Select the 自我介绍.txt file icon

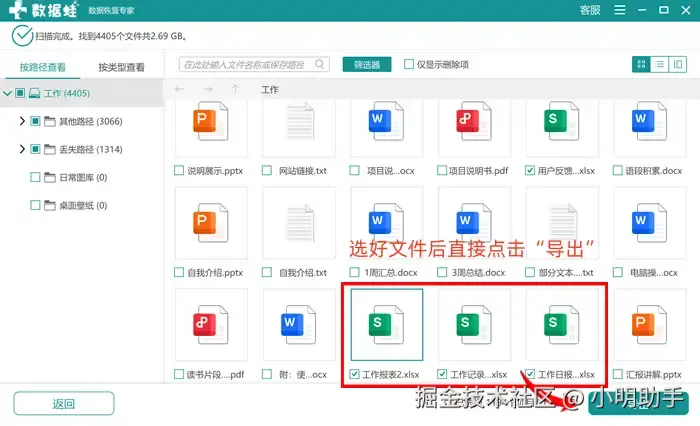pos(299,223)
